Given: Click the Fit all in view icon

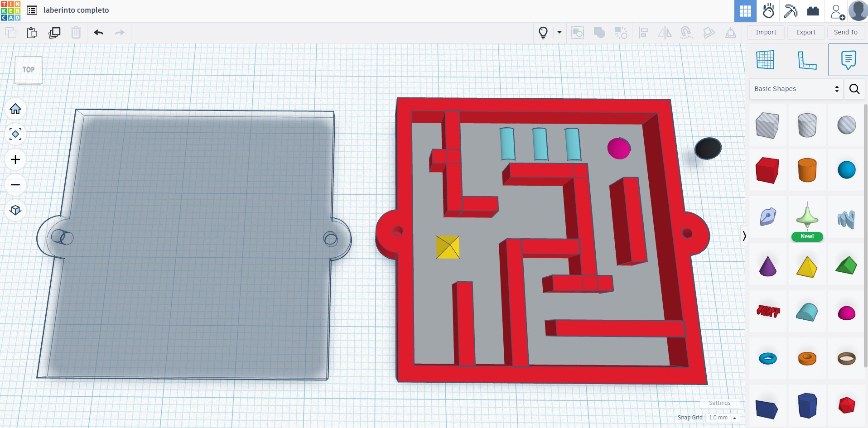Looking at the screenshot, I should 15,135.
